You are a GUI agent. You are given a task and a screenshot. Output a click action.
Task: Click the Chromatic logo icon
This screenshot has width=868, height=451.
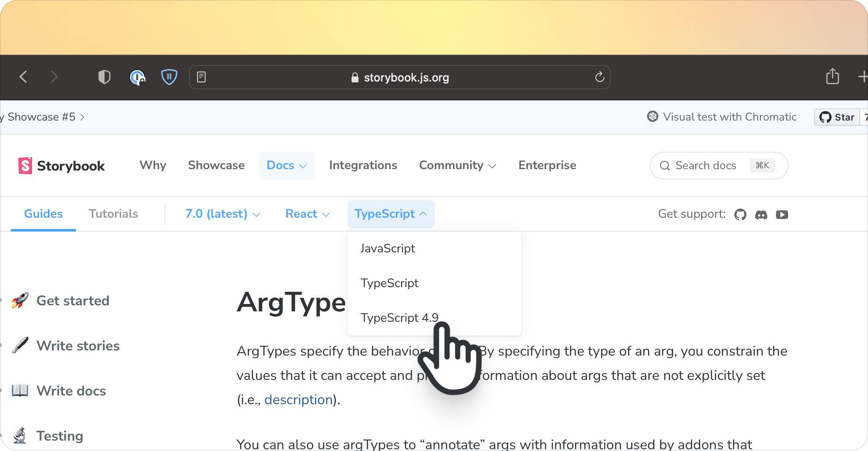(652, 117)
